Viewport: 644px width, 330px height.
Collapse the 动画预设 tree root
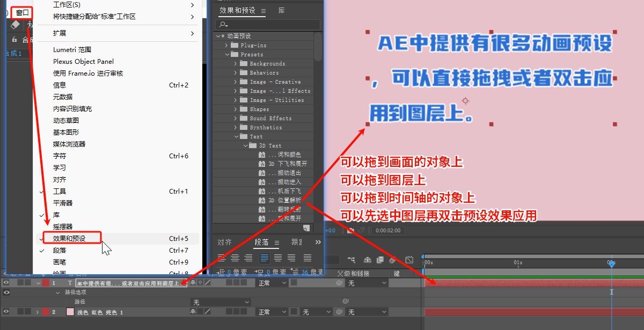point(218,36)
